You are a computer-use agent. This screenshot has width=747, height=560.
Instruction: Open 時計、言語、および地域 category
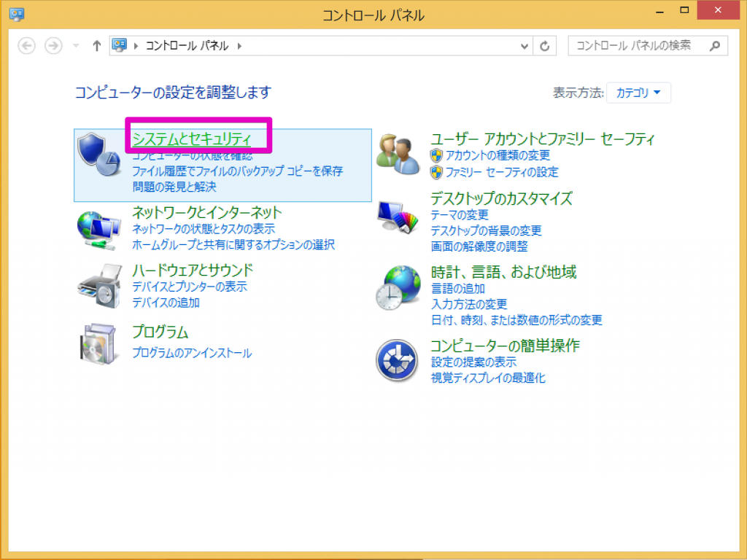click(503, 272)
